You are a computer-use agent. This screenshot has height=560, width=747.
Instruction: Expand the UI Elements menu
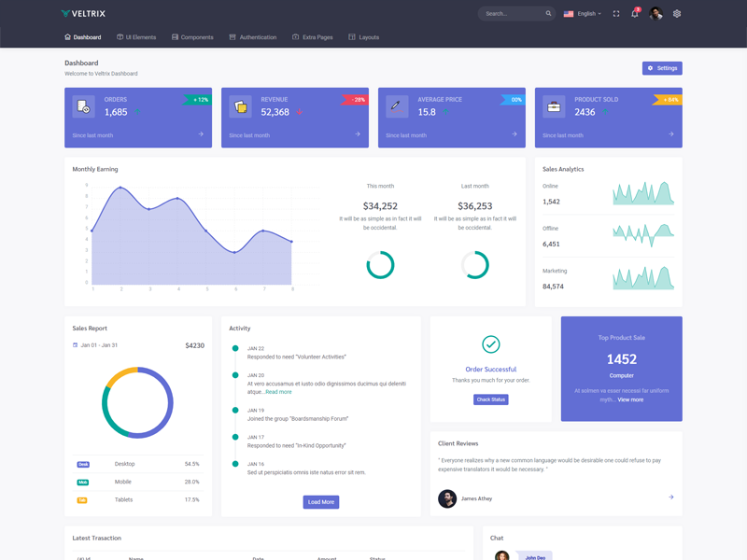click(136, 37)
